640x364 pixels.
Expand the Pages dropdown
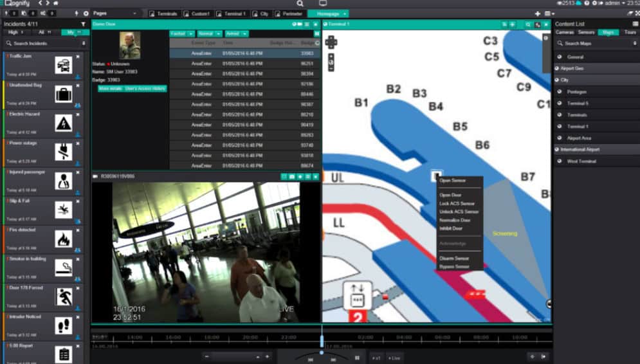click(x=114, y=14)
